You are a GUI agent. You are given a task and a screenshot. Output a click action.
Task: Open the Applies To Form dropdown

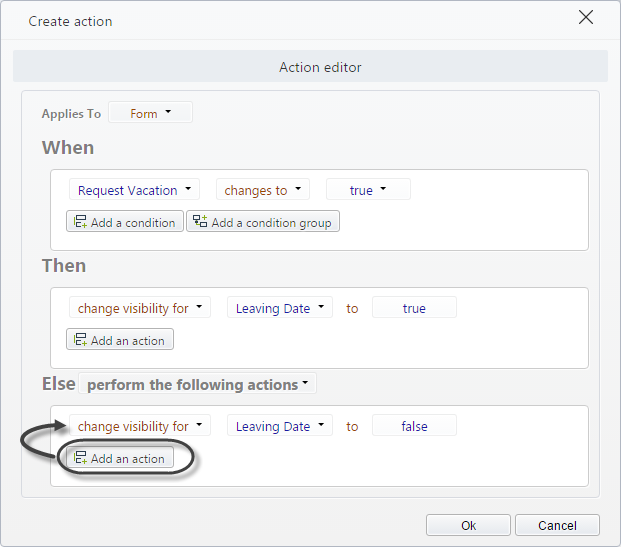point(150,112)
